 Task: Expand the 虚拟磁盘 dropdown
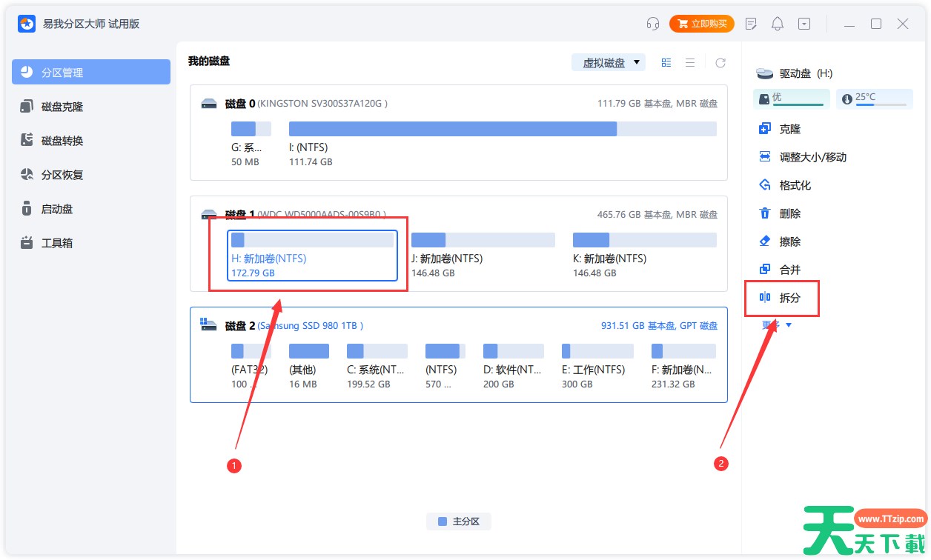click(609, 62)
